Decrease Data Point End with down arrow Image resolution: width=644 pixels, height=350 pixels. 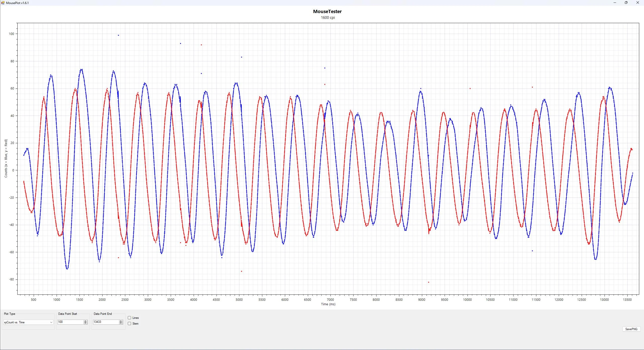121,323
